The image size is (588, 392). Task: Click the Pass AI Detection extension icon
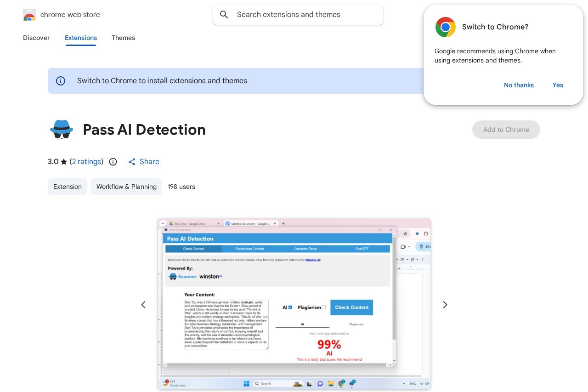coord(61,130)
